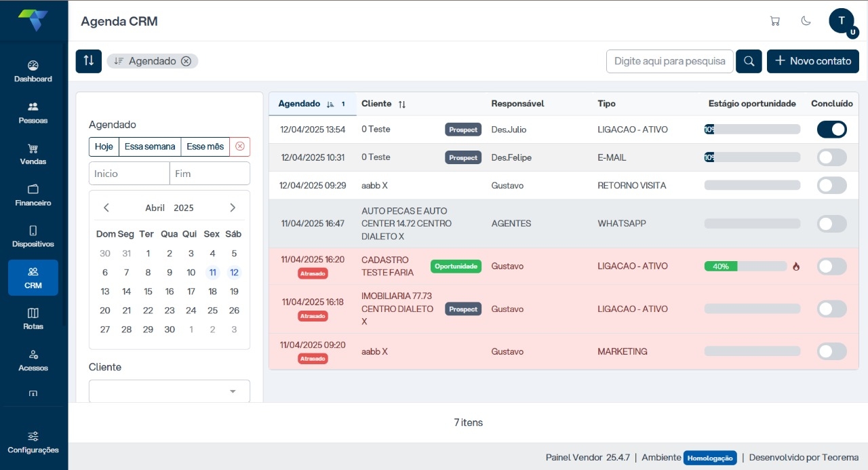Image resolution: width=868 pixels, height=470 pixels.
Task: Go to previous month in calendar
Action: pos(106,208)
